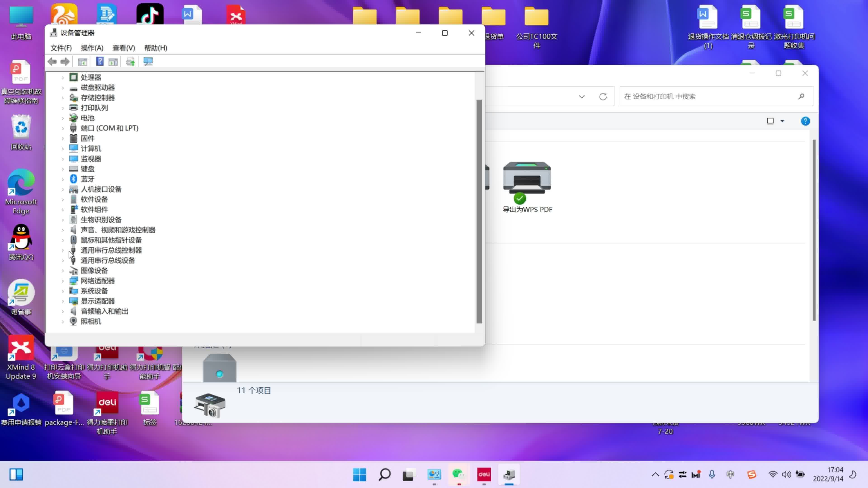Click the Update driver toolbar icon
Viewport: 868px width, 488px height.
pyautogui.click(x=130, y=62)
